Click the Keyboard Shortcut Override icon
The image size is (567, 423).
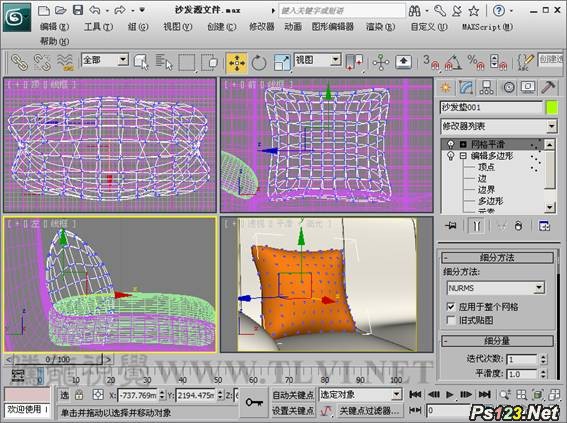(404, 62)
